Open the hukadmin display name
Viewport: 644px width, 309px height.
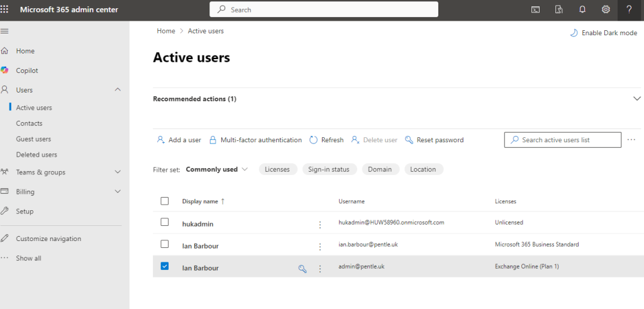197,224
